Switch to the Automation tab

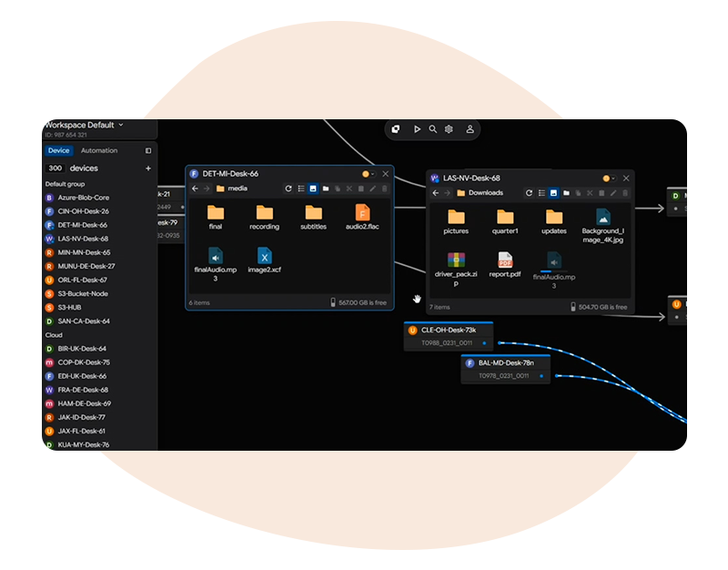click(99, 150)
